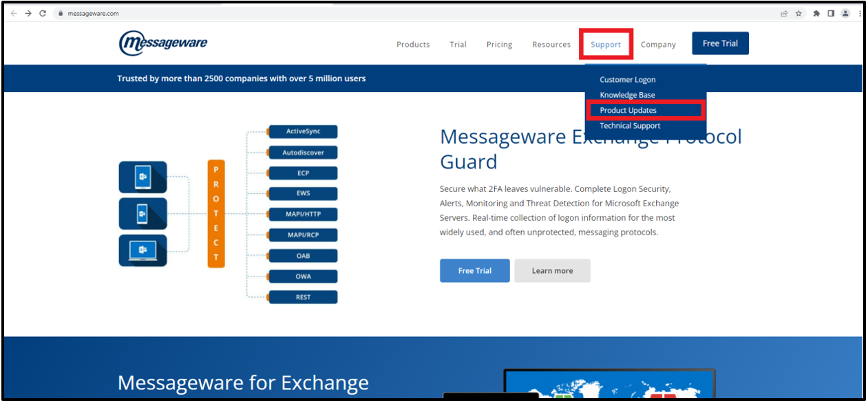Open the browser options three-dot menu
This screenshot has height=403, width=868.
(x=860, y=12)
